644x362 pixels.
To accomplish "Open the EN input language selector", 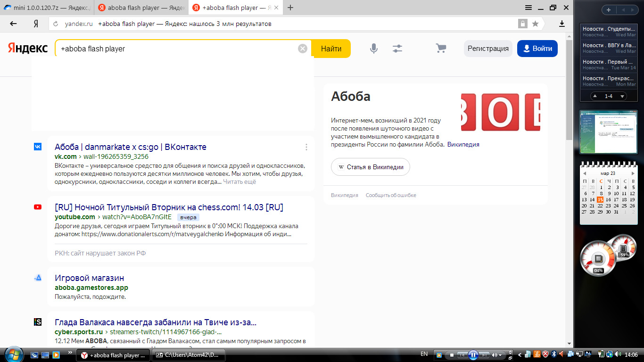I will click(x=424, y=354).
